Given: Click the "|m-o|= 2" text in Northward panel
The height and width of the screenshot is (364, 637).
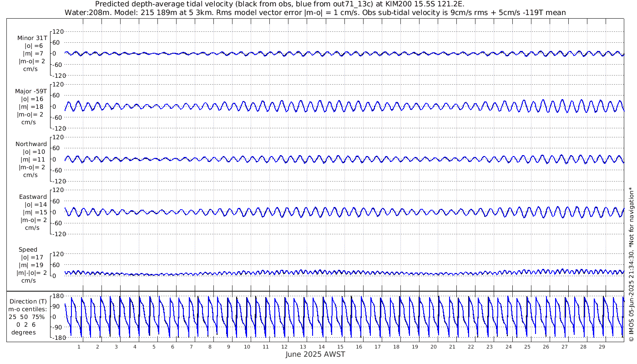Looking at the screenshot, I should pos(32,167).
